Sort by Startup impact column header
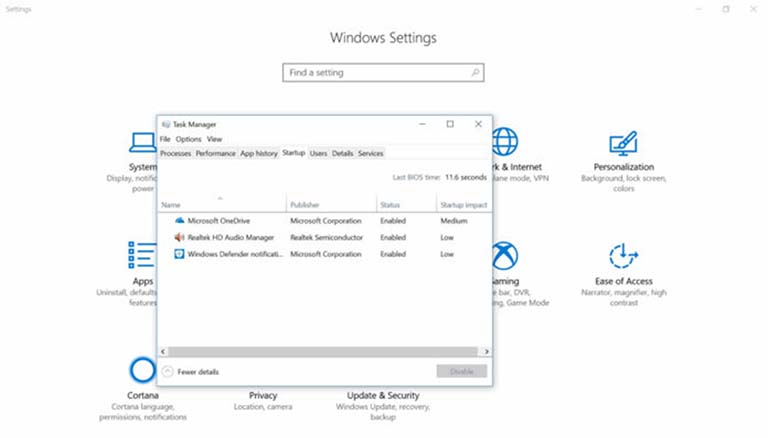This screenshot has width=768, height=438. 463,205
